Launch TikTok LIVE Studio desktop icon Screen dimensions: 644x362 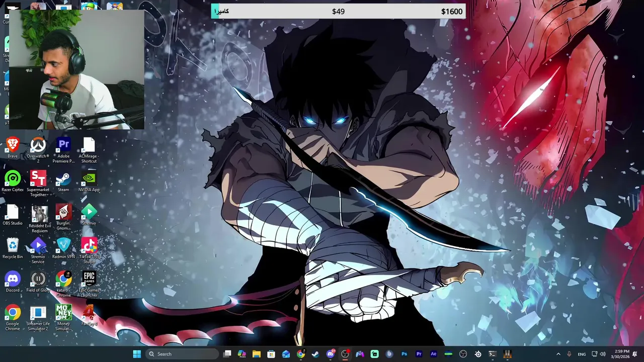point(89,251)
